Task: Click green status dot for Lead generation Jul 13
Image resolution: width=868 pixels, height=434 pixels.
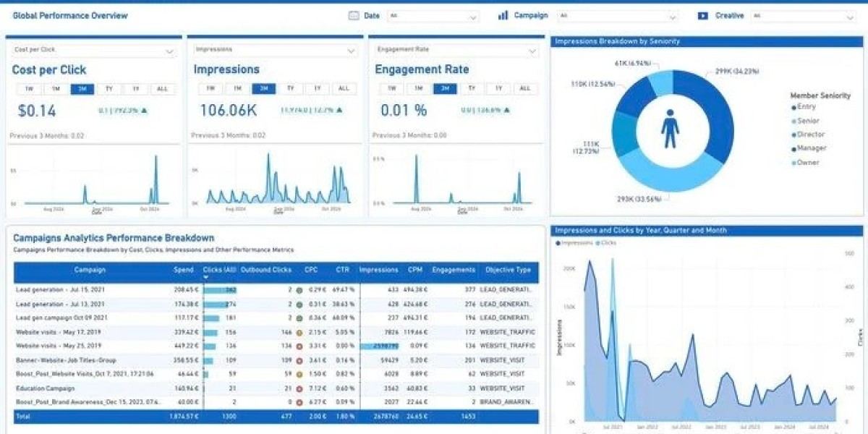Action: (299, 305)
